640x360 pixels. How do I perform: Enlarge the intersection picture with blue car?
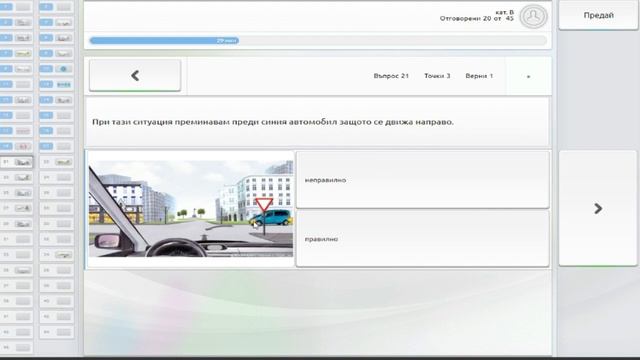coord(191,209)
